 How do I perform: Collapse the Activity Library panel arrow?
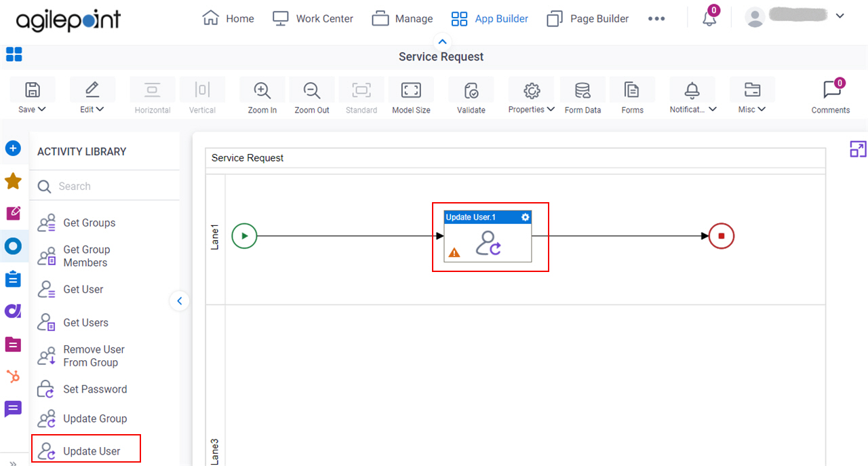click(180, 300)
